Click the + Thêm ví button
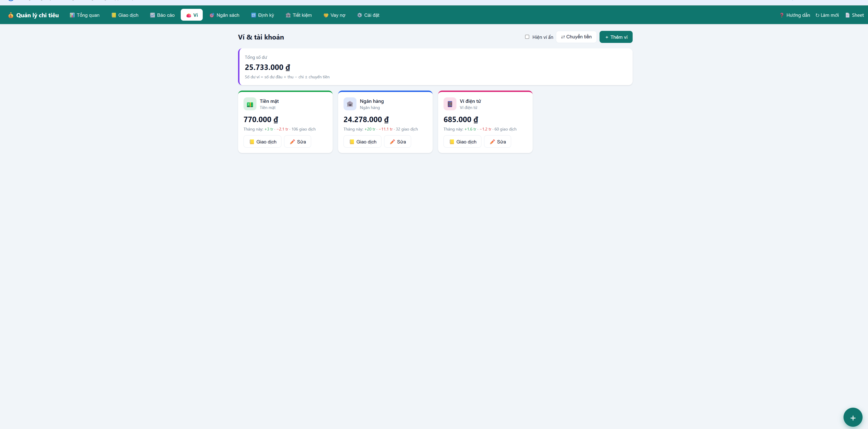868x429 pixels. (616, 37)
